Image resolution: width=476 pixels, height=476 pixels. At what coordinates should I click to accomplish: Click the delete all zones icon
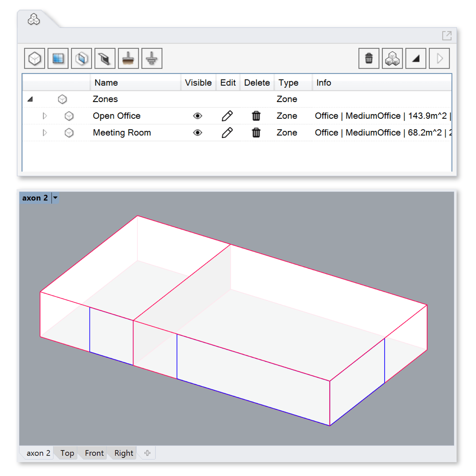click(x=369, y=58)
